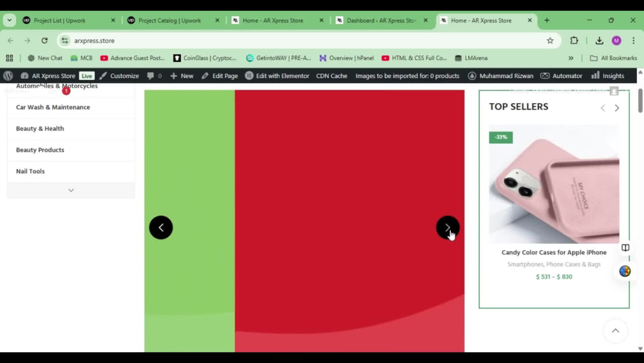644x363 pixels.
Task: Close the Project List Upwork tab
Action: pos(113,20)
